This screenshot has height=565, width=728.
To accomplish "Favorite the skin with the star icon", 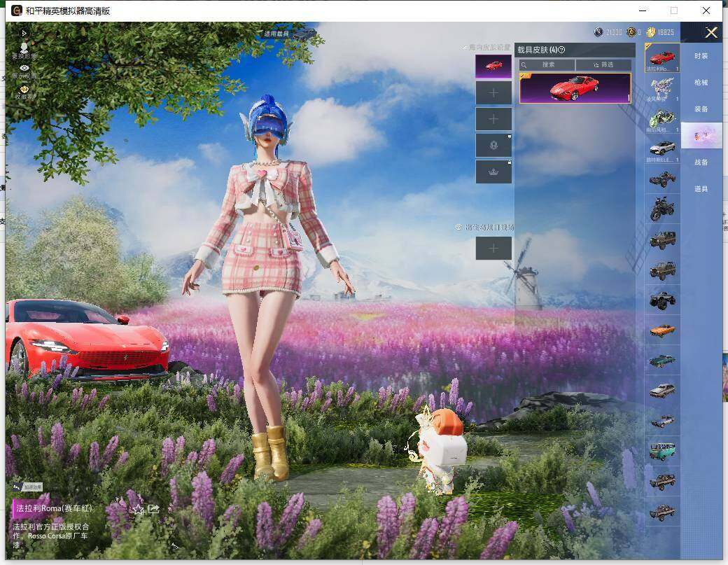I will click(137, 509).
